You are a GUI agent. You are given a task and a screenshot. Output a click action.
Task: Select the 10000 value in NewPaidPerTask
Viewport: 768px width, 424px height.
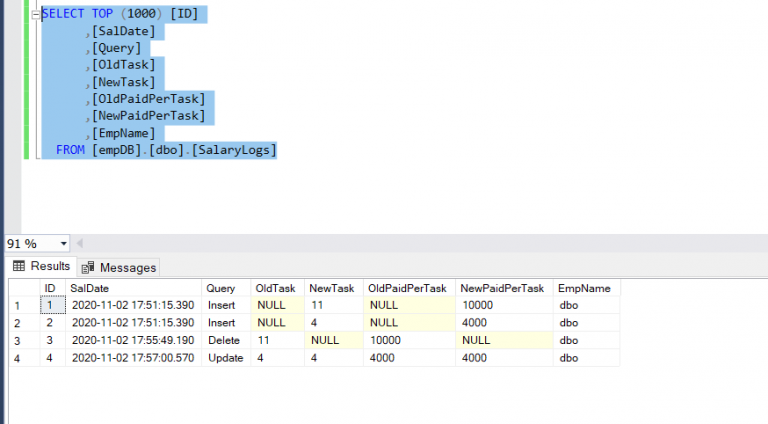[x=479, y=305]
